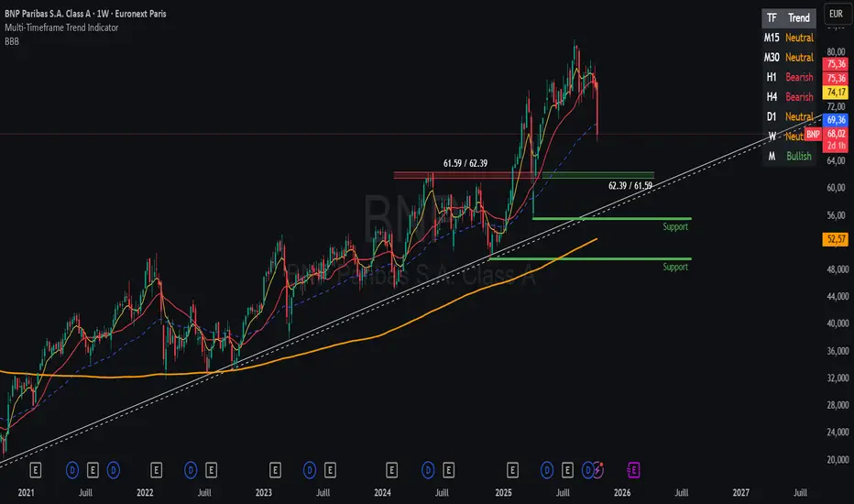Click the blue 69,36 price label
854x504 pixels.
836,120
